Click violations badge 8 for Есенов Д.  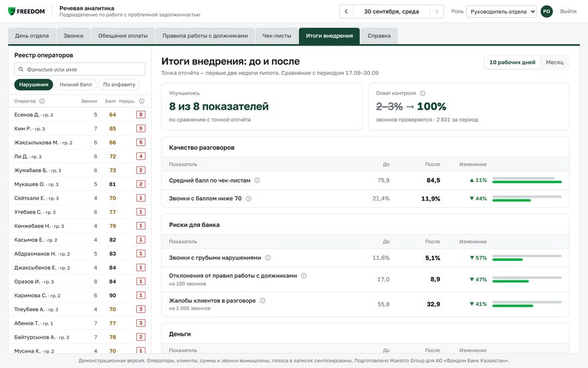[141, 114]
